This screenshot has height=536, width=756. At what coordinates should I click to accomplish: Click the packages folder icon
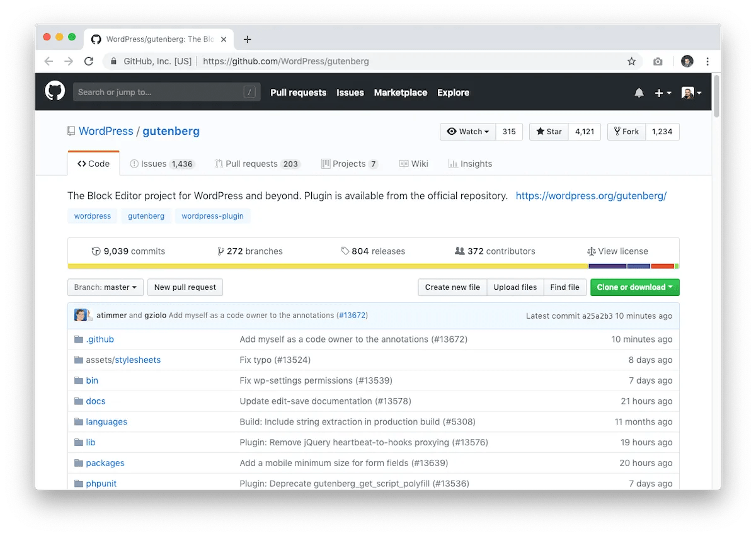79,462
